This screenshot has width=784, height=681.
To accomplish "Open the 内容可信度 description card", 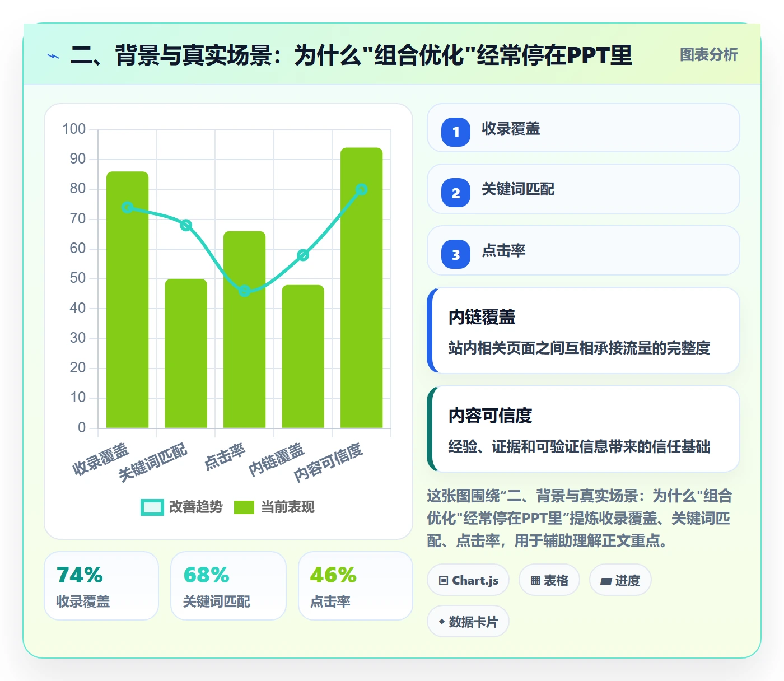I will (584, 429).
